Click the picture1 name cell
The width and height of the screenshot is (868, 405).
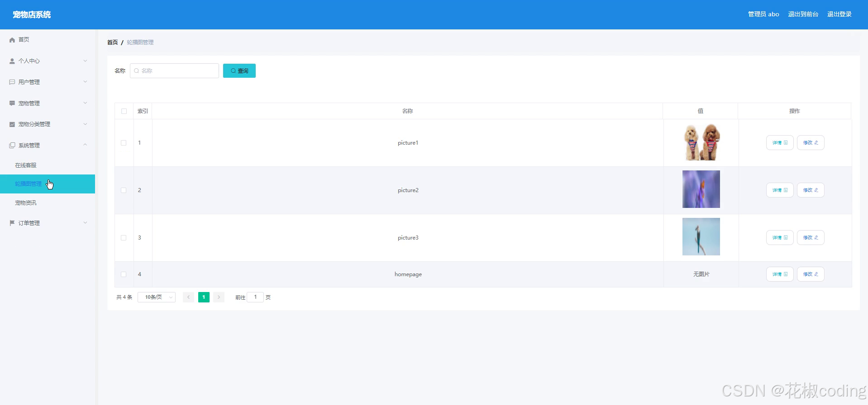(x=408, y=143)
